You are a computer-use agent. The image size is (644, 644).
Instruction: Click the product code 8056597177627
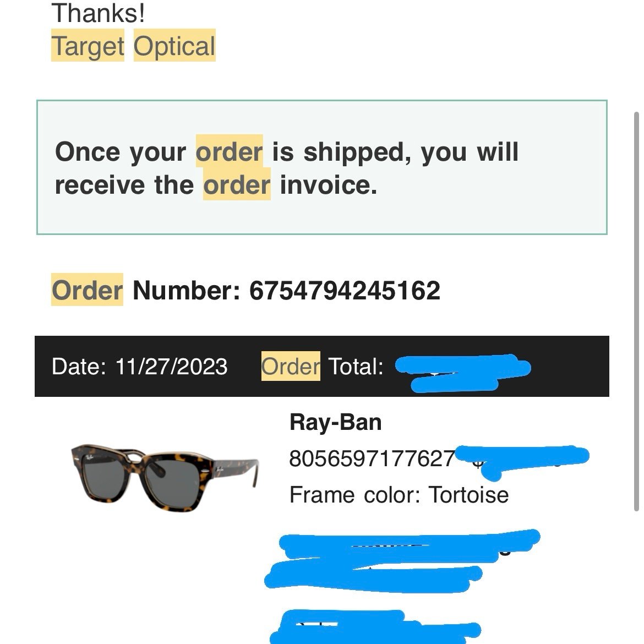click(x=372, y=459)
